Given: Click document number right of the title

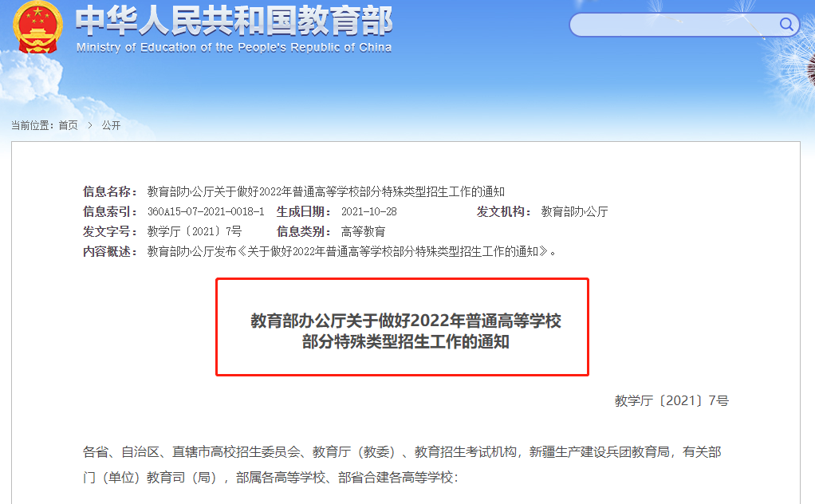Looking at the screenshot, I should [x=671, y=400].
